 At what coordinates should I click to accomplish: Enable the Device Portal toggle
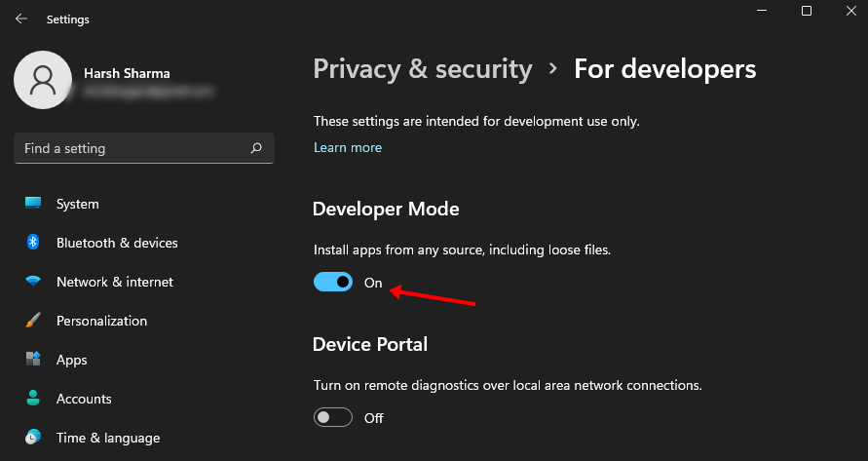pyautogui.click(x=333, y=417)
